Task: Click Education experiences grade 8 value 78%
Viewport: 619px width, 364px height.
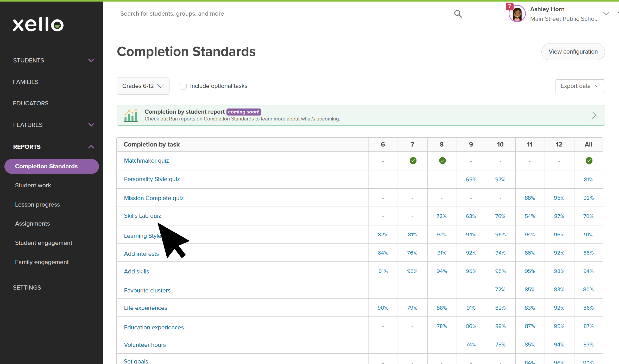Action: pyautogui.click(x=442, y=326)
